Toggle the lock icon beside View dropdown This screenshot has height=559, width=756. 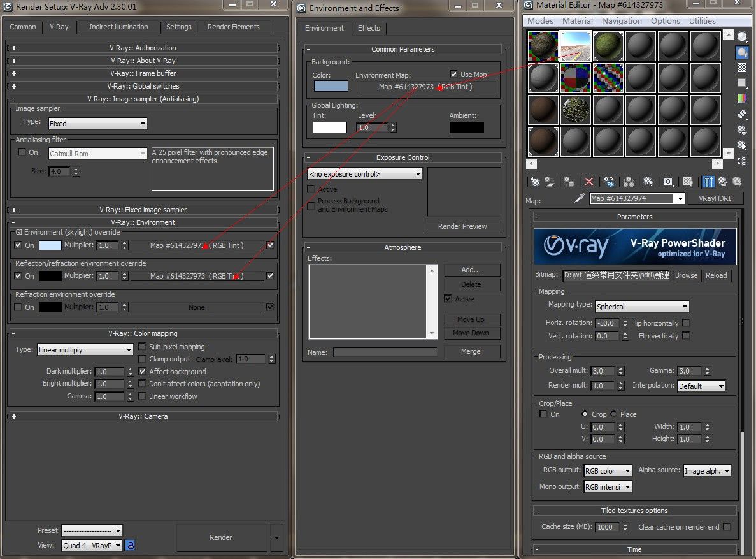pos(130,545)
